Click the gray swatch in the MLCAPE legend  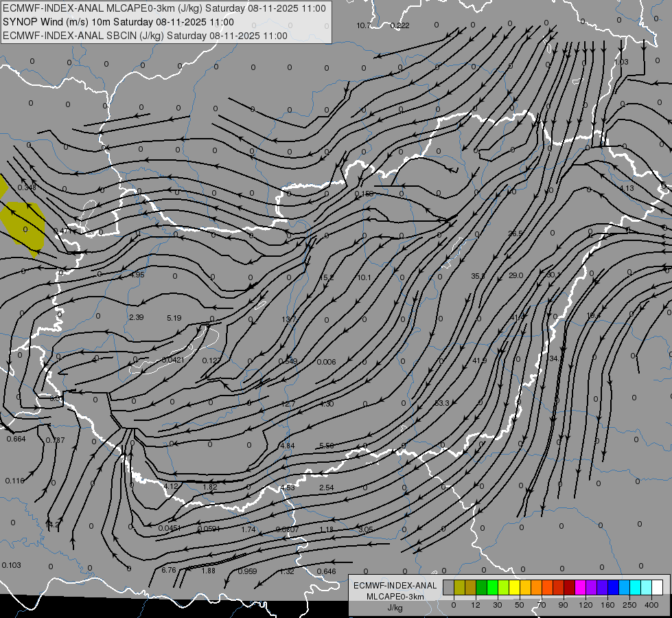449,587
